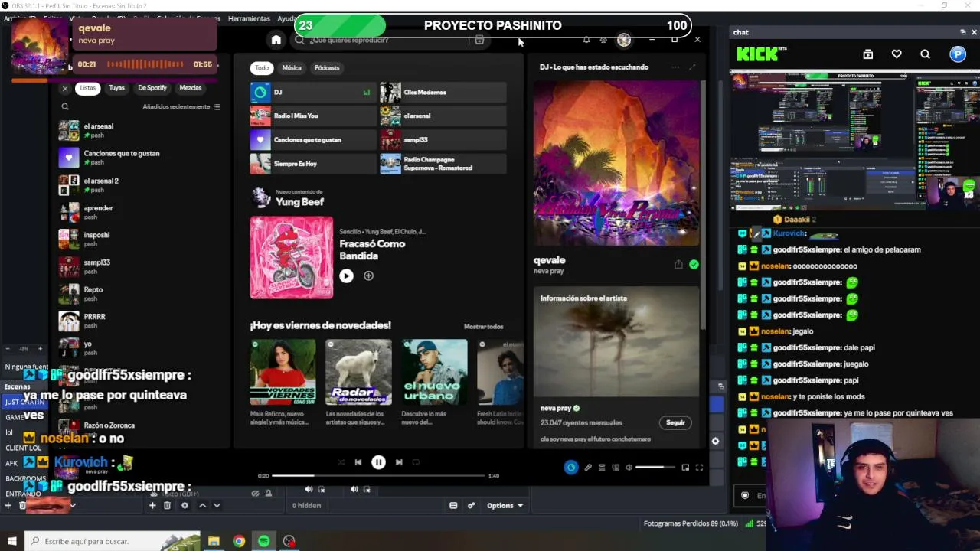Open Spotify from Windows taskbar
980x551 pixels.
(x=264, y=541)
